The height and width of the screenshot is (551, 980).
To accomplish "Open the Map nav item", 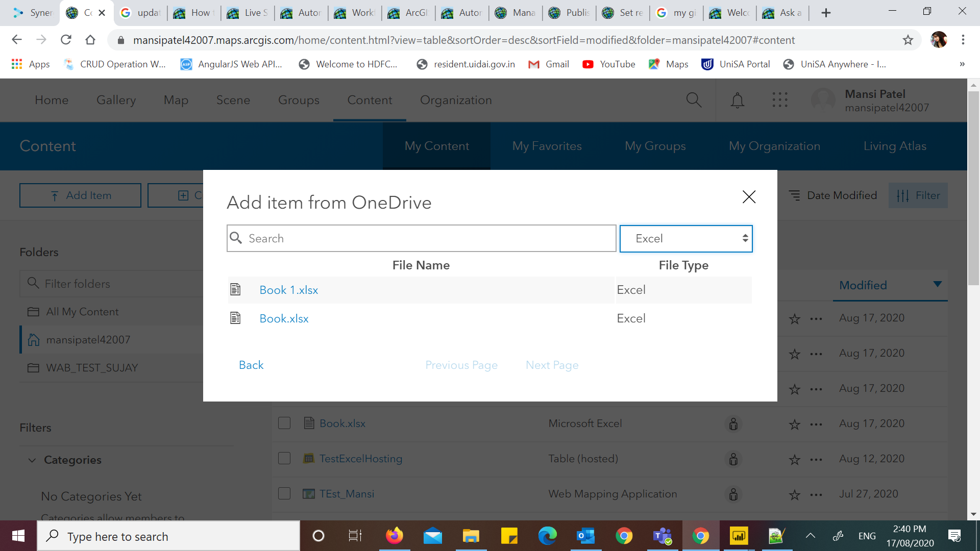I will 176,100.
